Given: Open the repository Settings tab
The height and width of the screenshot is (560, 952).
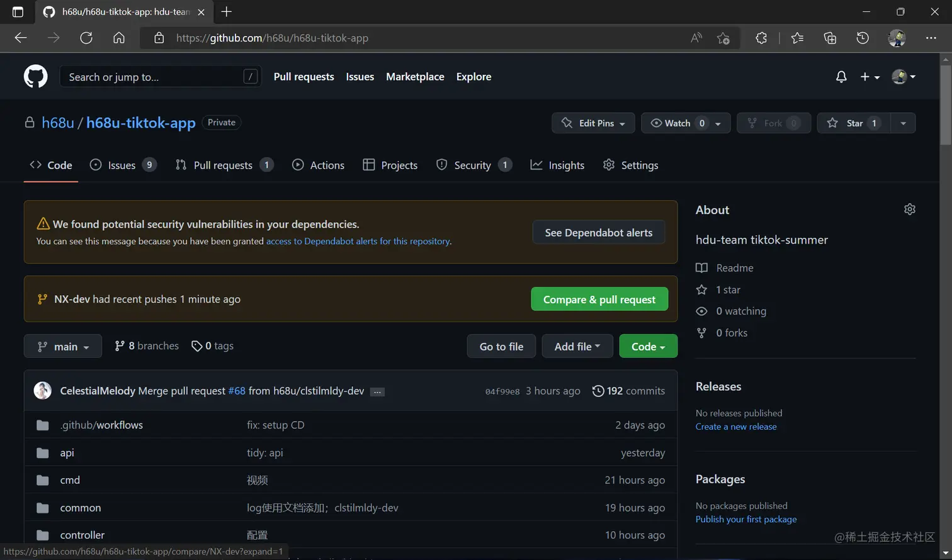Looking at the screenshot, I should [x=630, y=165].
